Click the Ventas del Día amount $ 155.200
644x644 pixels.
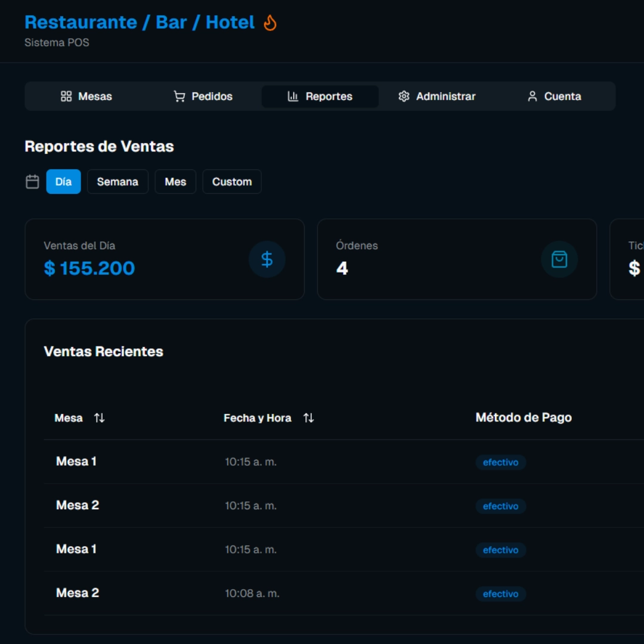(x=89, y=268)
